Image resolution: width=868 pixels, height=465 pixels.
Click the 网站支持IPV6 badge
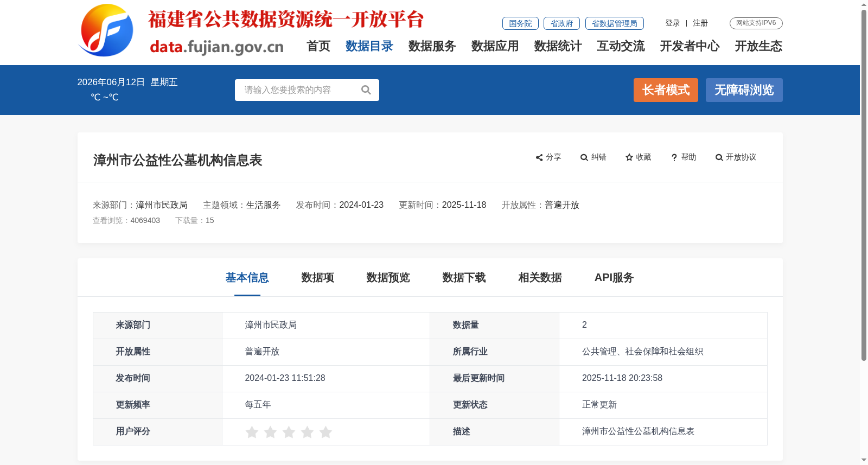[756, 23]
